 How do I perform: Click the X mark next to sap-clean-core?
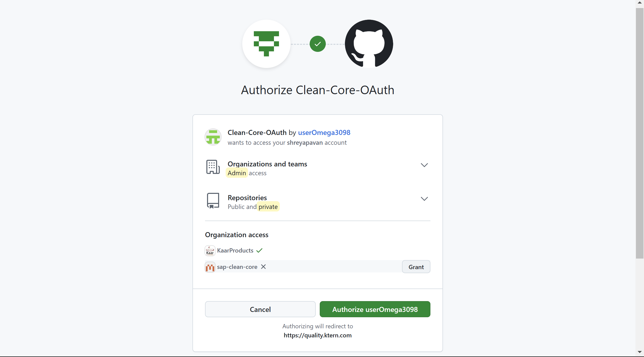(x=263, y=267)
